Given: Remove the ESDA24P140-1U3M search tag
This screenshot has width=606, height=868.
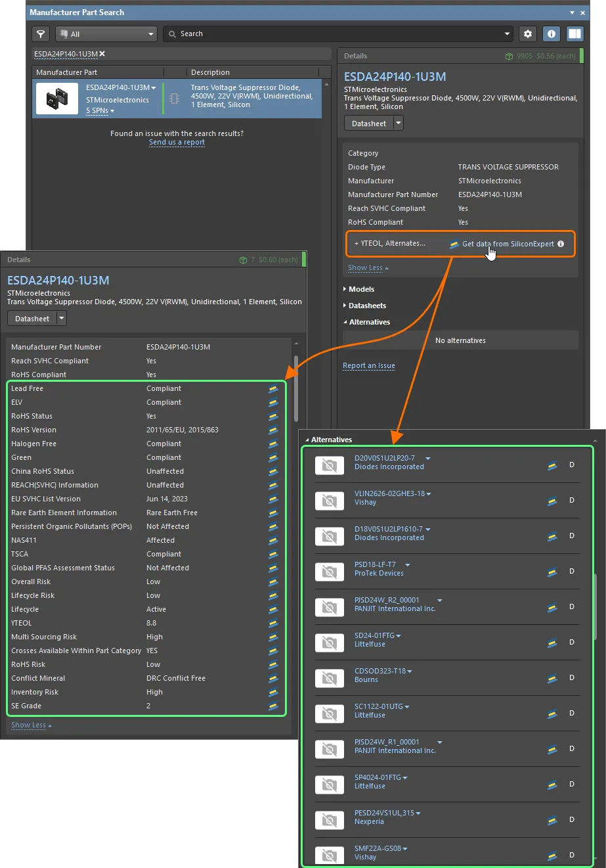Looking at the screenshot, I should pos(102,54).
